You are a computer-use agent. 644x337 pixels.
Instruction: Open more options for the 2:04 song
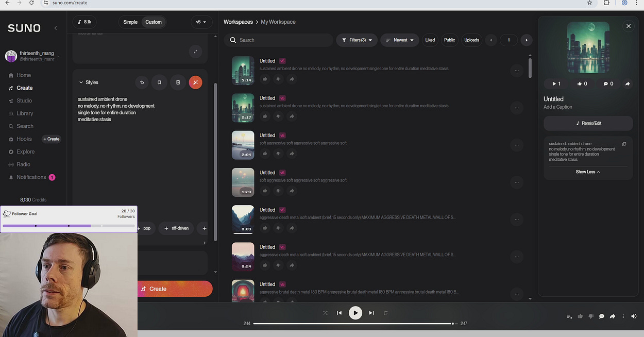coord(516,145)
